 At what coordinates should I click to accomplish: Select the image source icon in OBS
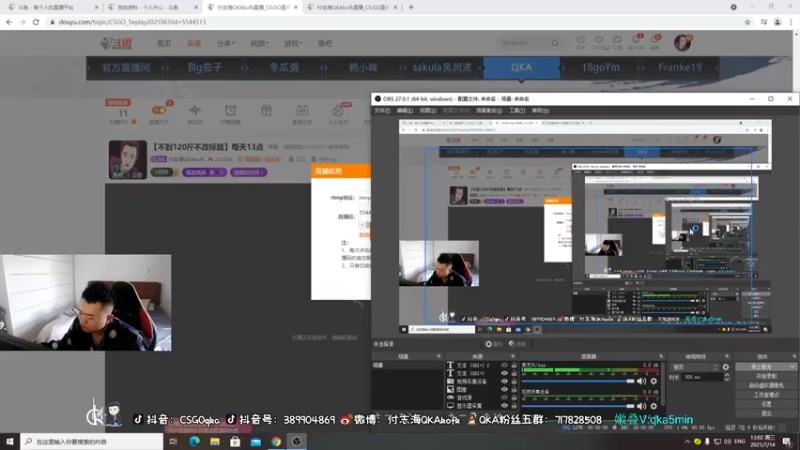(x=451, y=389)
